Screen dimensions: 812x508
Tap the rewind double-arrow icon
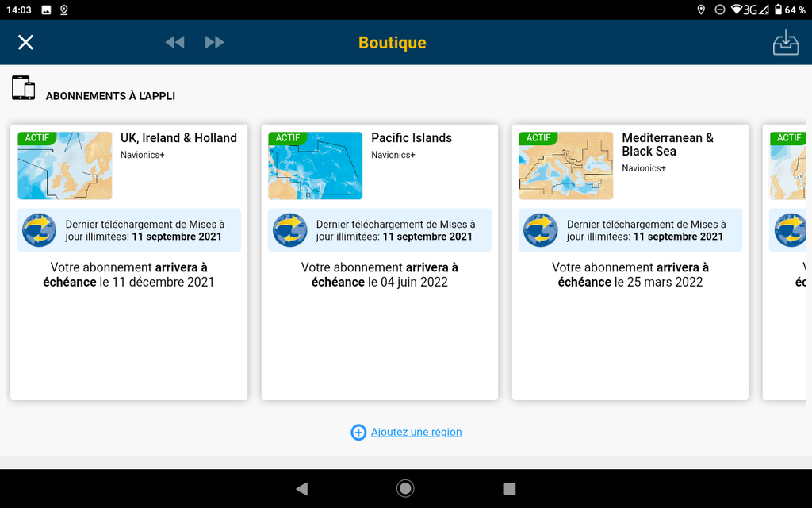point(175,43)
